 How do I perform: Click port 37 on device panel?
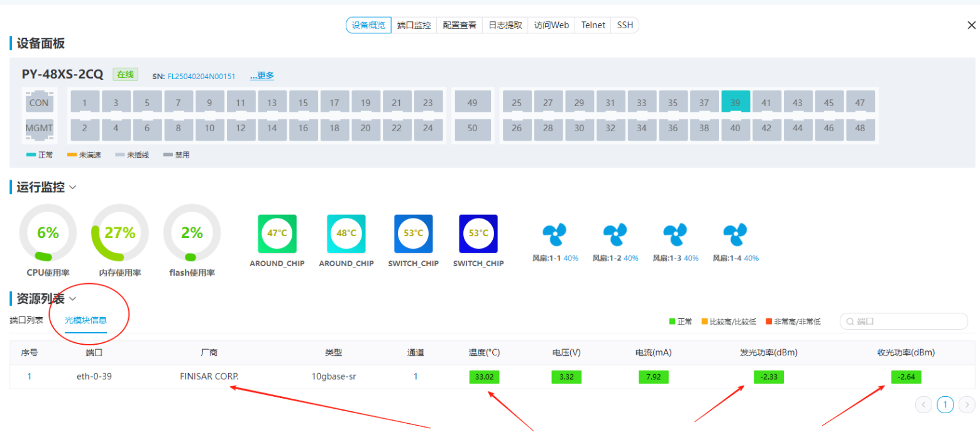[x=704, y=102]
